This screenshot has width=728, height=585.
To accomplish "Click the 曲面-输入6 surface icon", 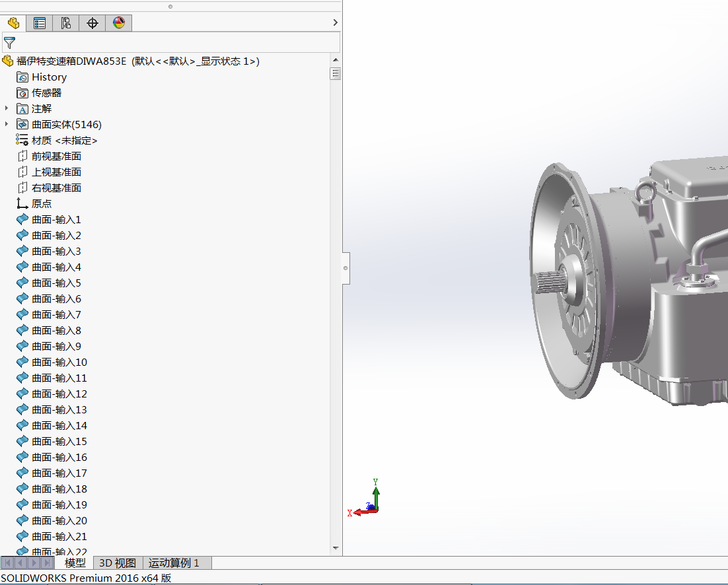I will tap(22, 298).
